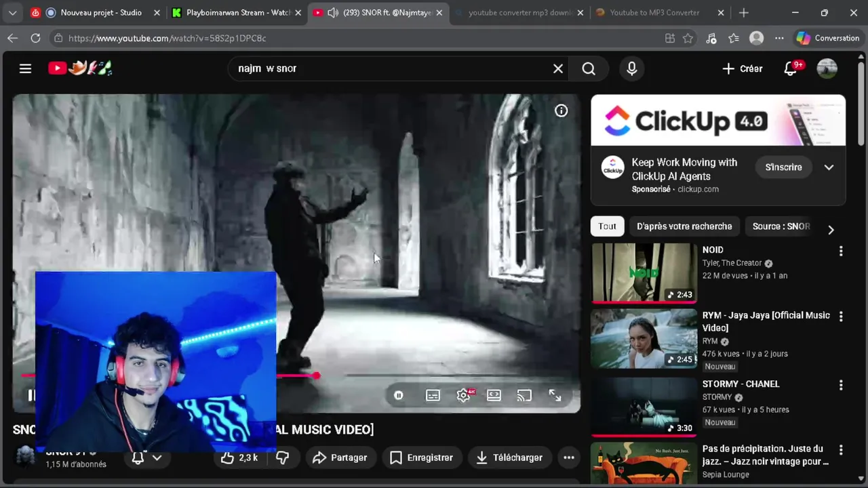Open options menu for RYM - Jaya Jaya
Screen dimensions: 868x488
coord(841,317)
